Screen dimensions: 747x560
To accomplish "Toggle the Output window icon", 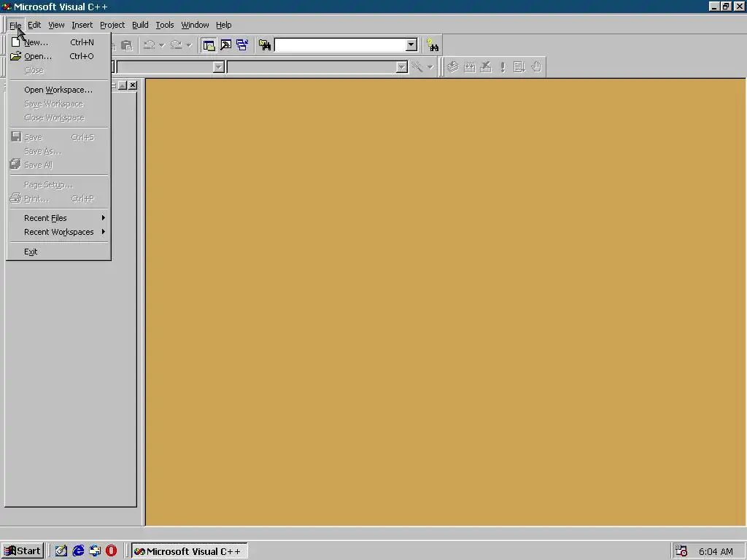I will (x=226, y=45).
